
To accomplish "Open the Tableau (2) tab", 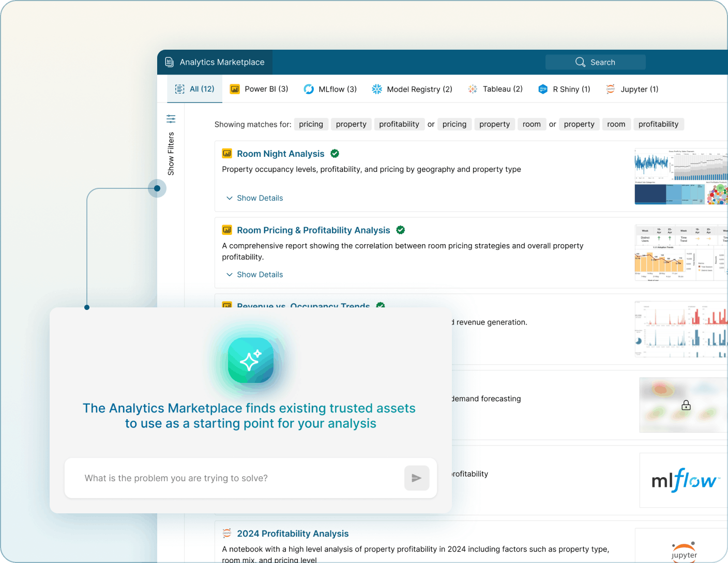I will coord(495,89).
